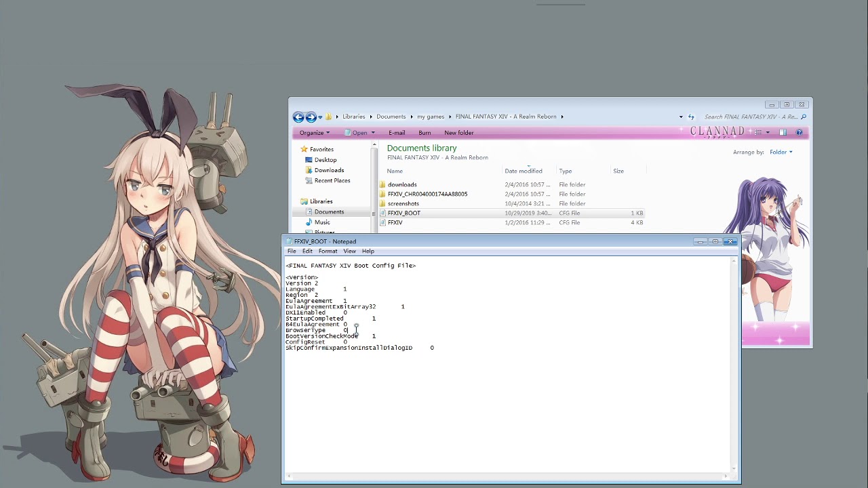The image size is (868, 488).
Task: Open Downloads in Favorites
Action: (x=329, y=170)
